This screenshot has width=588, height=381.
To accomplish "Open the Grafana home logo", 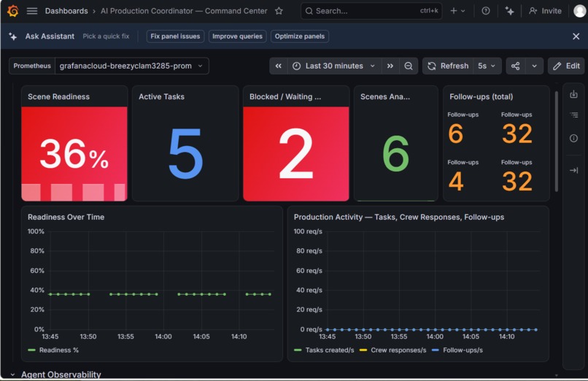I will click(12, 11).
